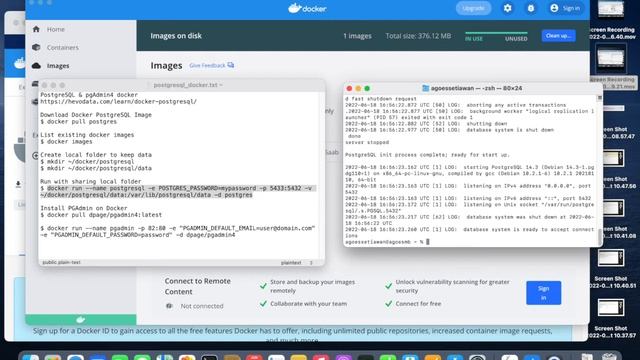The width and height of the screenshot is (640, 360).
Task: Click the folder icon in the terminal title bar
Action: (425, 88)
